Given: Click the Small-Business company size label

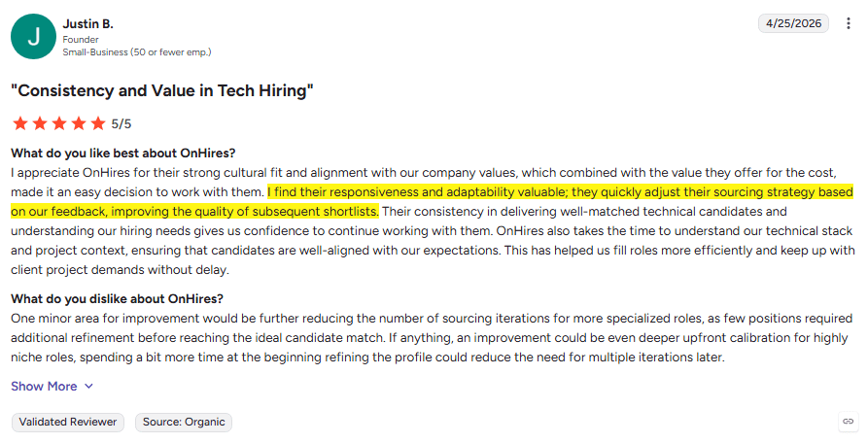Looking at the screenshot, I should (137, 52).
